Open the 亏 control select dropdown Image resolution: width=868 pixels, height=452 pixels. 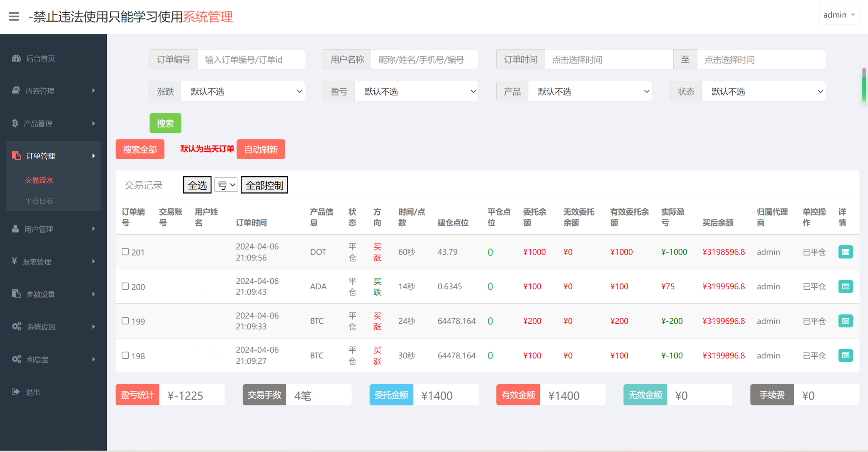[x=226, y=185]
